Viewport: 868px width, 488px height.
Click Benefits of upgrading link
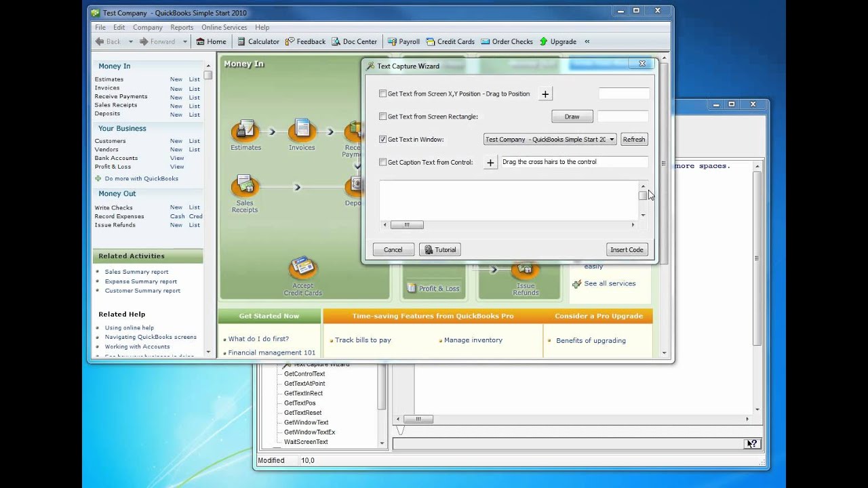pyautogui.click(x=591, y=340)
